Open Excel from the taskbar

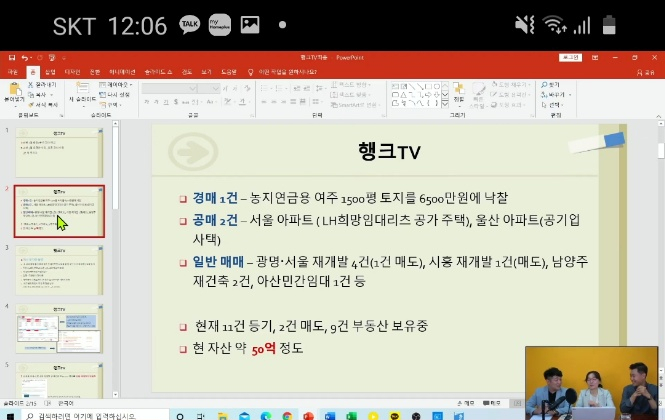click(352, 416)
